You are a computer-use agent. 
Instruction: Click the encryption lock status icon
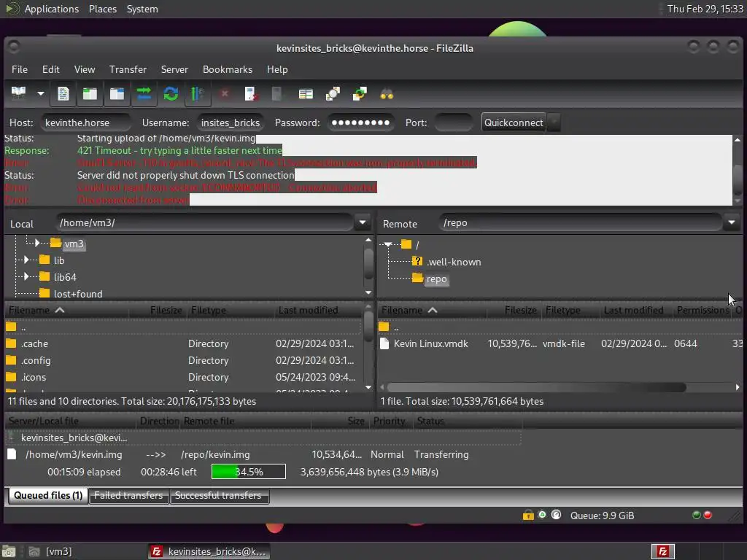tap(528, 515)
